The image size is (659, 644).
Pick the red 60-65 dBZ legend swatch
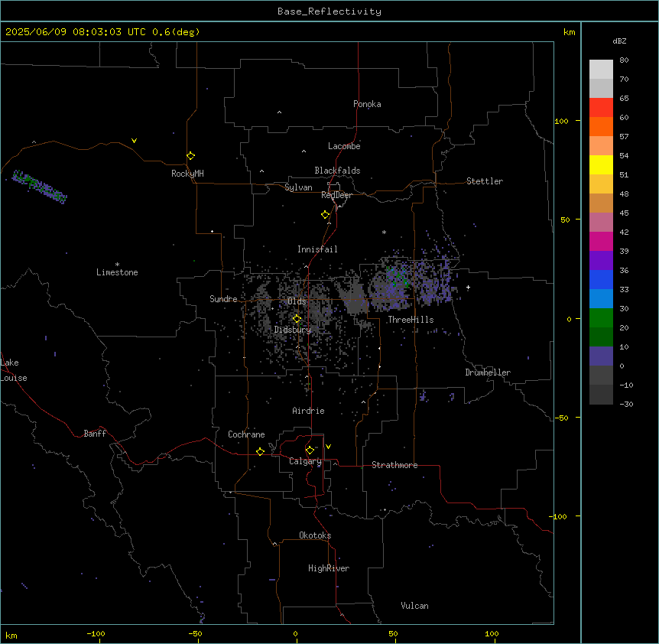click(x=601, y=107)
